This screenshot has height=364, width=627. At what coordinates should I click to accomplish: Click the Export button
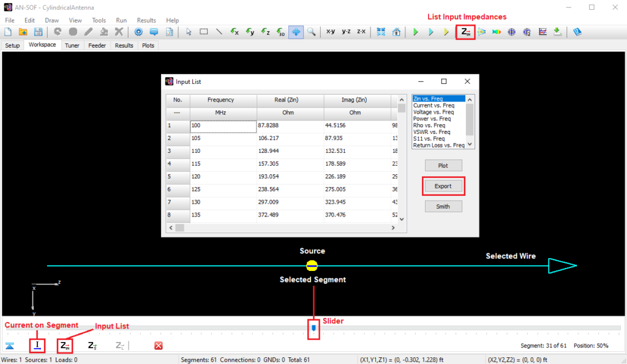click(443, 186)
